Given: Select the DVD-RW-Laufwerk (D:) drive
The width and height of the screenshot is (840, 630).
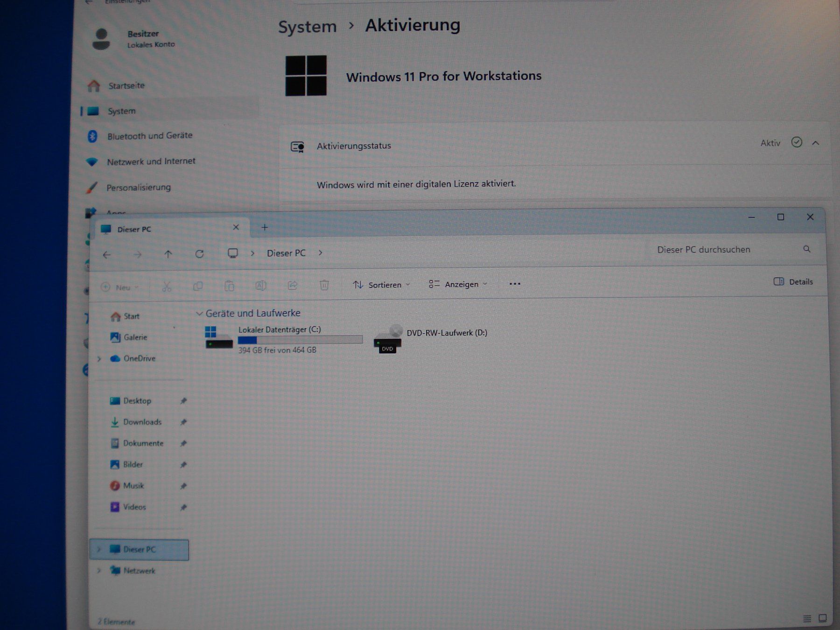Looking at the screenshot, I should [x=431, y=339].
